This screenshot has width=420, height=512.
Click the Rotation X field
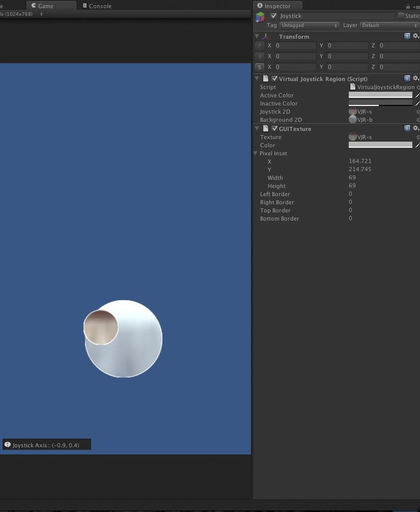coord(296,56)
